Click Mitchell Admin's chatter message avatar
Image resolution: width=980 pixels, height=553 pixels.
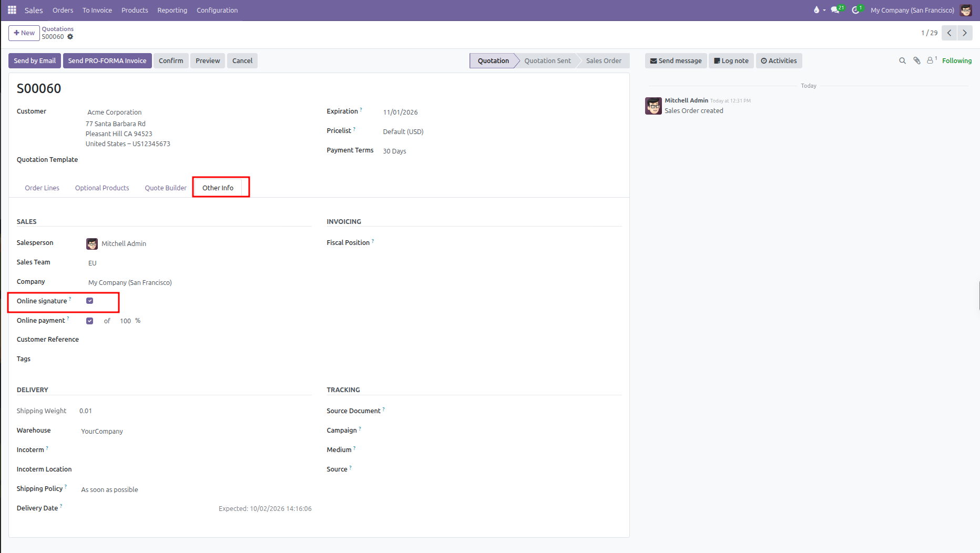(654, 106)
